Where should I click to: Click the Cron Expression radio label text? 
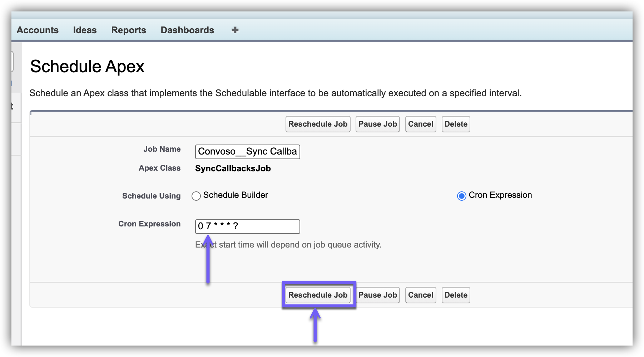500,195
